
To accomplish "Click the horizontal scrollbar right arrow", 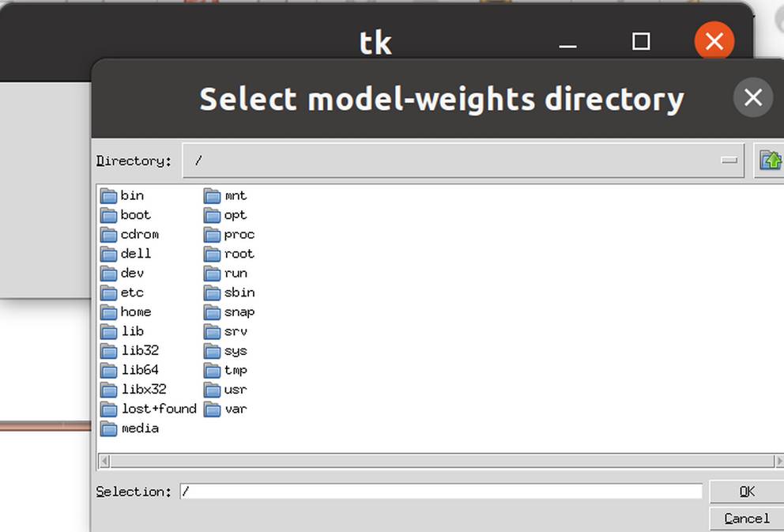I will [x=778, y=461].
